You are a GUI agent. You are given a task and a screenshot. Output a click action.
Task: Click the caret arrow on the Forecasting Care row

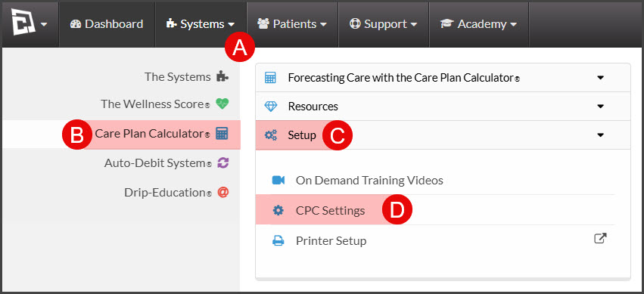coord(600,78)
